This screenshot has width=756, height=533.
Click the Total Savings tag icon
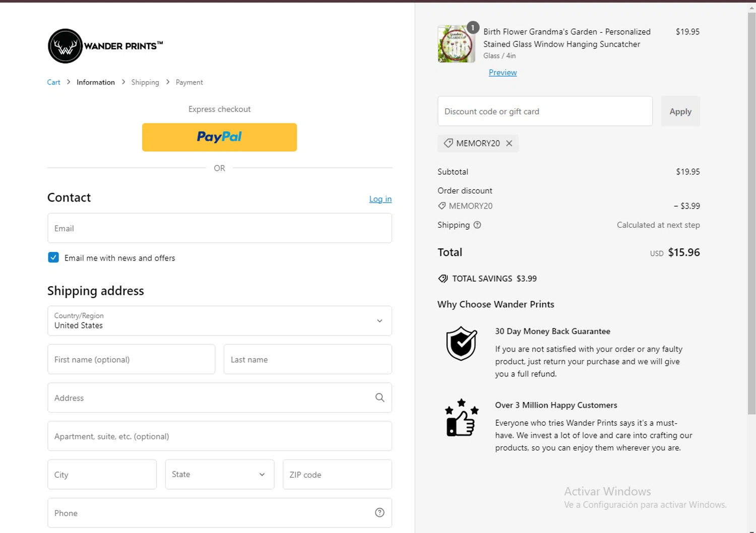[x=443, y=279]
